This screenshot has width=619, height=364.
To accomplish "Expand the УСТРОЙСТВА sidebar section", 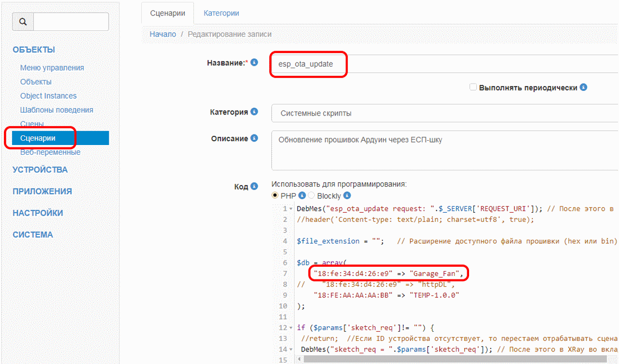I will coord(40,170).
